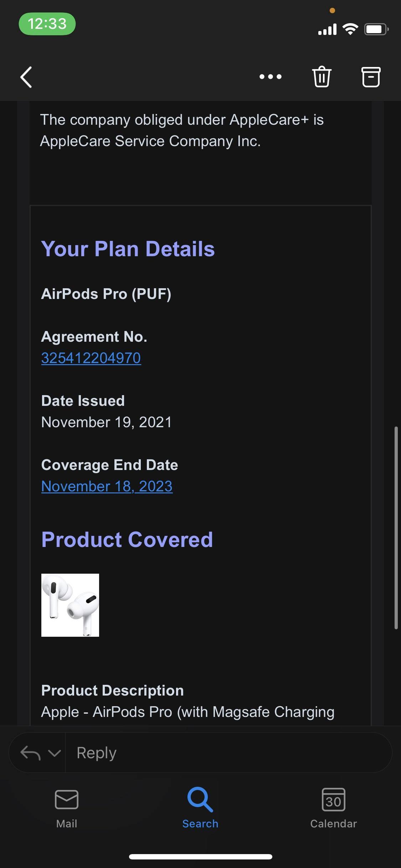Screen dimensions: 401x868
Task: Tap the battery indicator in status bar
Action: pos(376,29)
